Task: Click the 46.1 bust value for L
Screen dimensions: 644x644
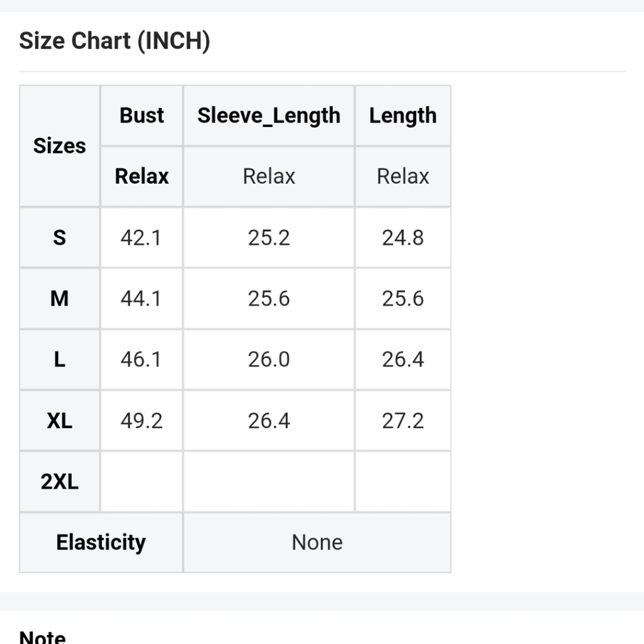Action: (141, 359)
